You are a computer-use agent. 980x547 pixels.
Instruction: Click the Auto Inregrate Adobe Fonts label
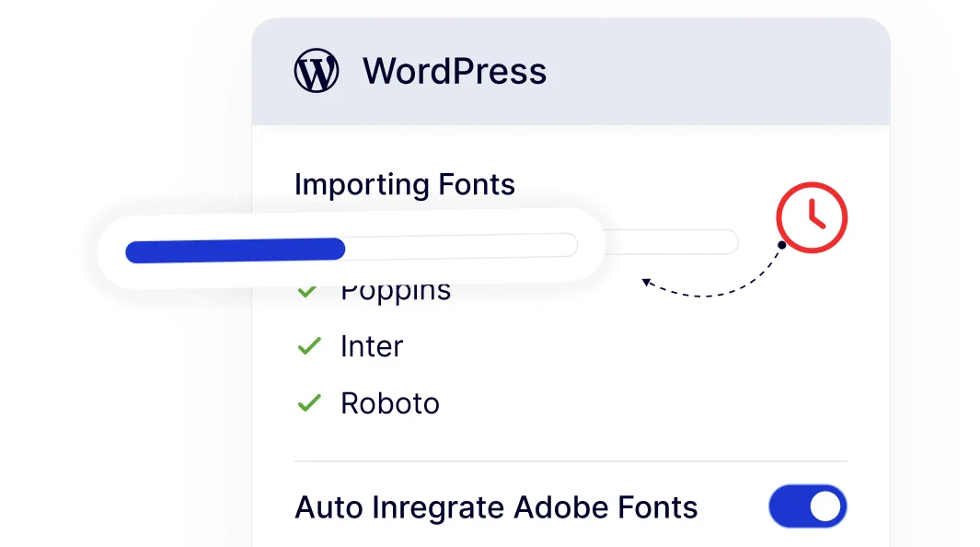click(x=496, y=507)
